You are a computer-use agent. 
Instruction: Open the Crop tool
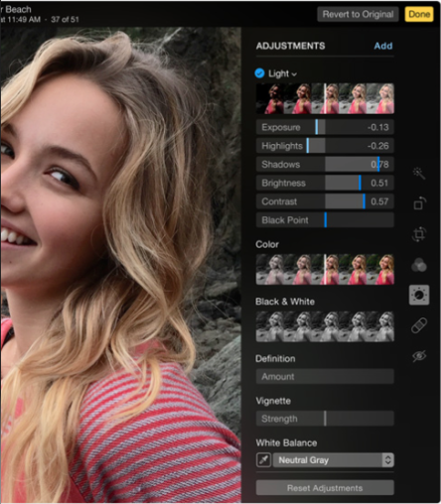click(x=419, y=234)
